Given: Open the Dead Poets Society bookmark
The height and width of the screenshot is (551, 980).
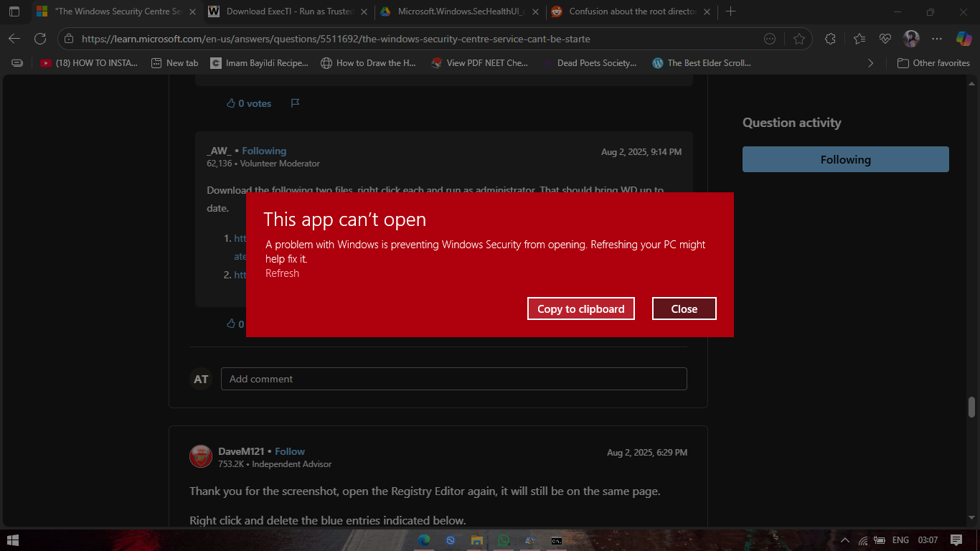Looking at the screenshot, I should (589, 63).
